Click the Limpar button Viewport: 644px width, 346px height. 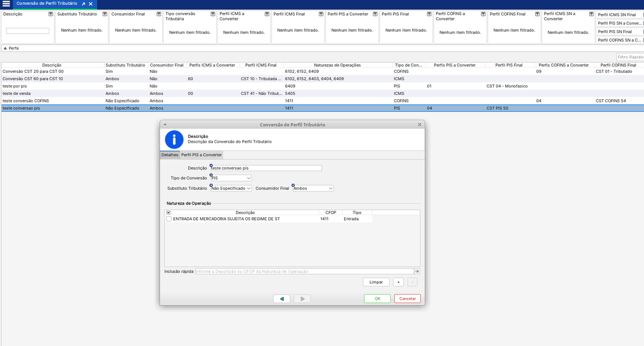tap(376, 282)
